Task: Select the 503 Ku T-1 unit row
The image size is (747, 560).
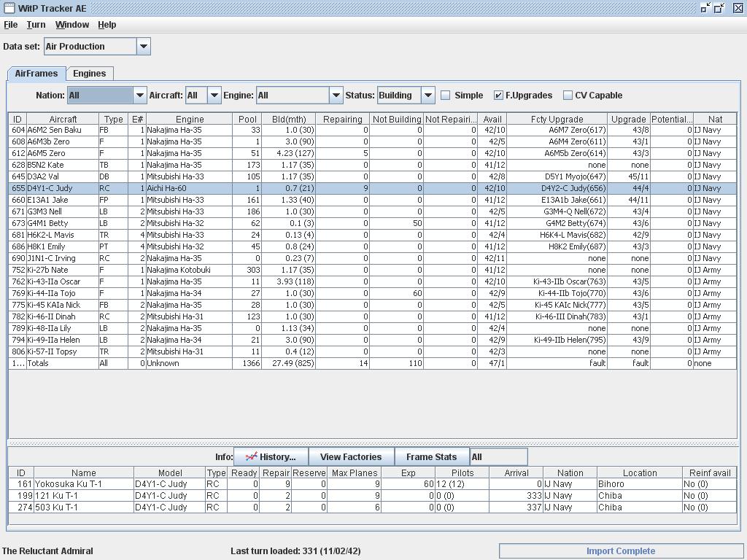Action: [x=373, y=507]
